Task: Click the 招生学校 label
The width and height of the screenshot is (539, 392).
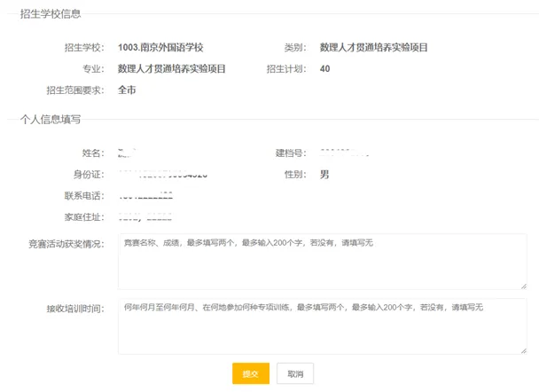Action: (x=84, y=48)
